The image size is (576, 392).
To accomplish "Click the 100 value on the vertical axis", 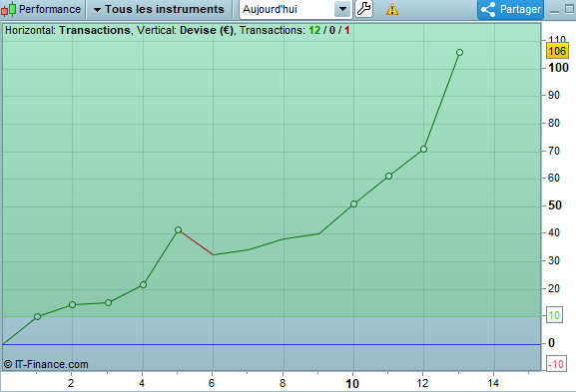I will pyautogui.click(x=558, y=68).
